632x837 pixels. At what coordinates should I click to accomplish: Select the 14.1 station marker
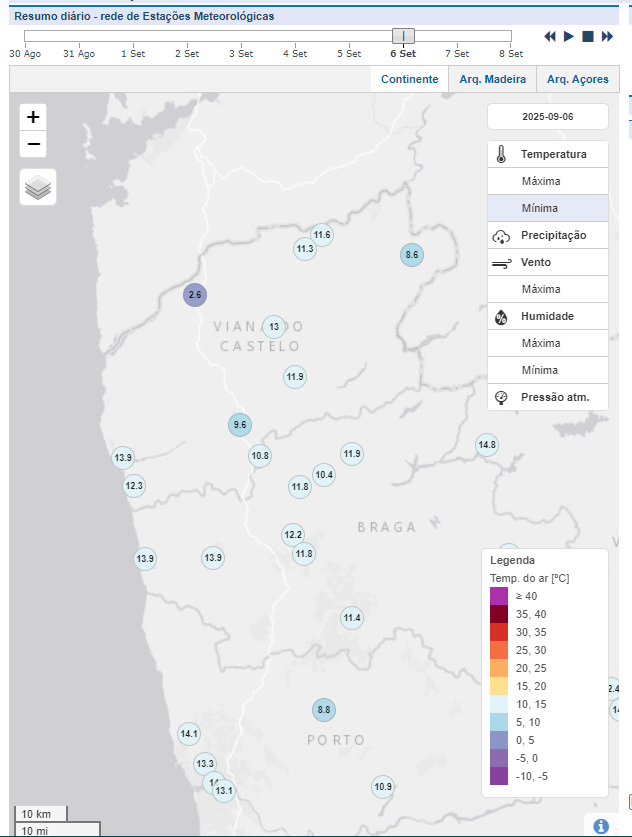189,734
